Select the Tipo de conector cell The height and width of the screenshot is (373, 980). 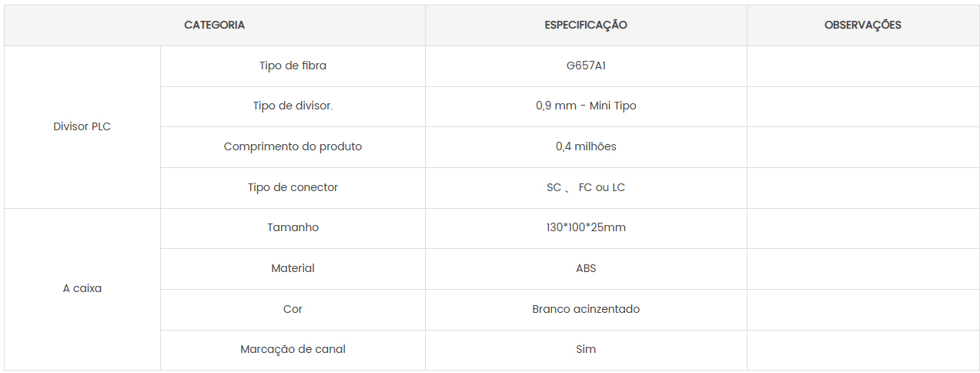[x=293, y=188]
